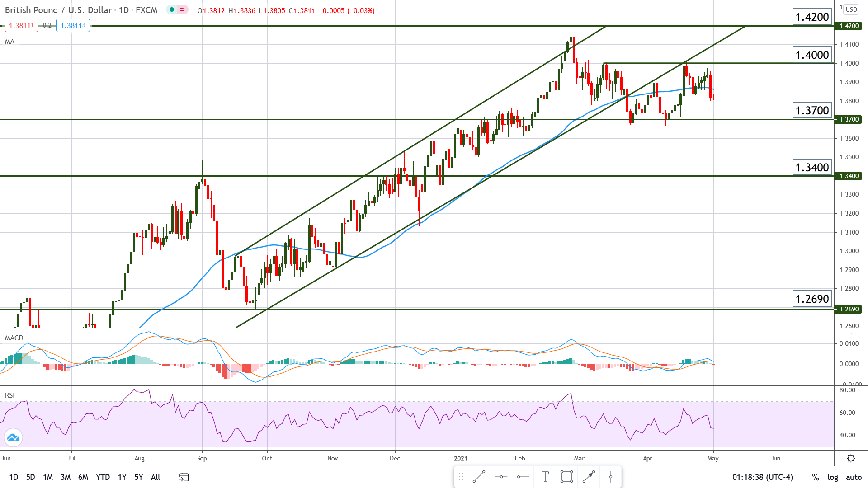
Task: Toggle auto scale mode
Action: tap(854, 477)
